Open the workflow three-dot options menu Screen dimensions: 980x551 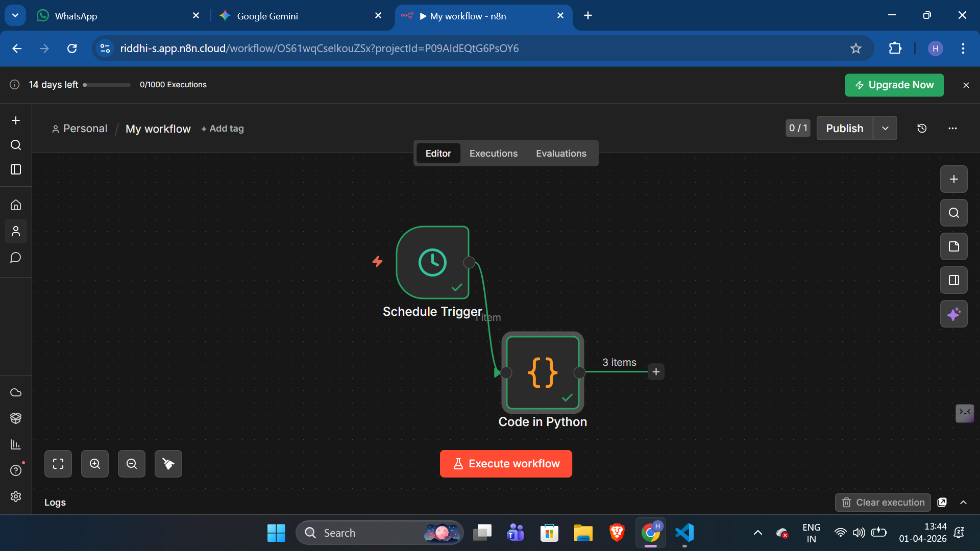pos(952,128)
